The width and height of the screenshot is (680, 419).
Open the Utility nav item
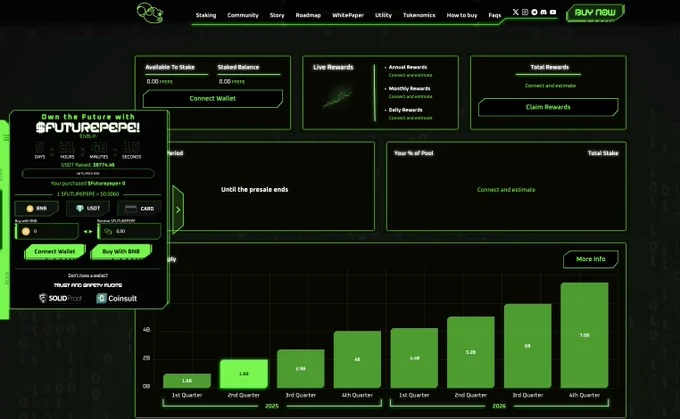coord(383,15)
